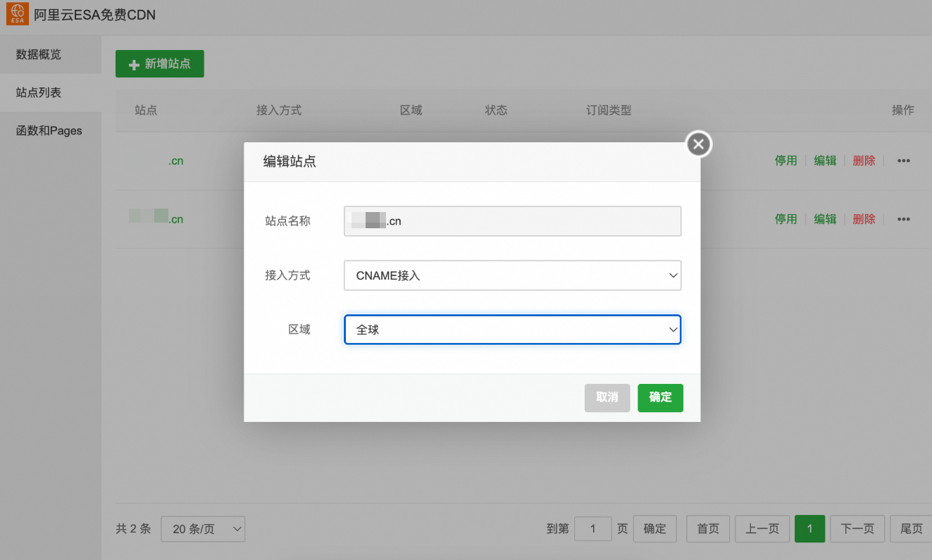932x560 pixels.
Task: Open the 接入方式 CNAME接入 dropdown
Action: 513,275
